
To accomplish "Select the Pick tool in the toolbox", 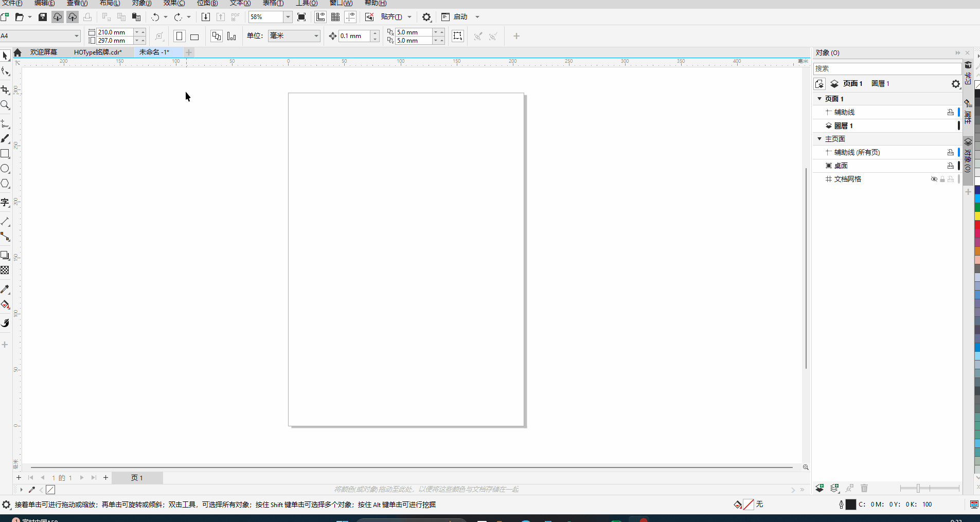I will 5,56.
